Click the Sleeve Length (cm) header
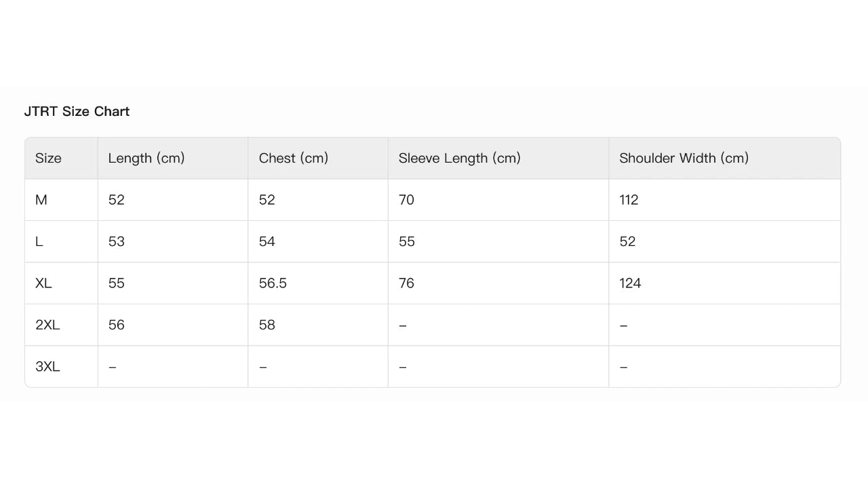Screen dimensions: 868x488 460,159
